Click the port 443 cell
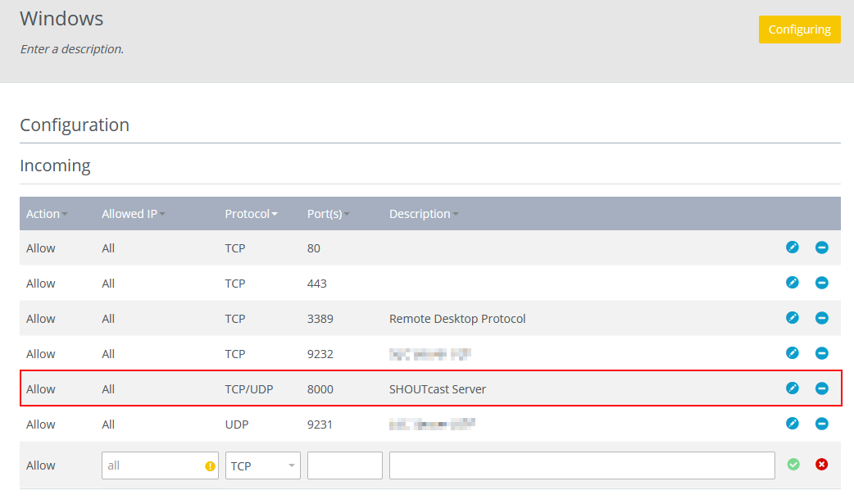The width and height of the screenshot is (854, 504). tap(317, 284)
